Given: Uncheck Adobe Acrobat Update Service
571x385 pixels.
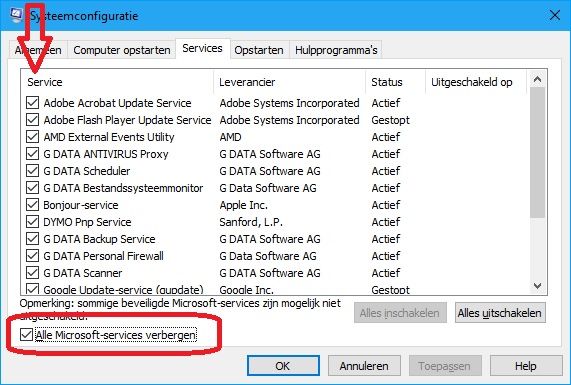Looking at the screenshot, I should pyautogui.click(x=32, y=103).
